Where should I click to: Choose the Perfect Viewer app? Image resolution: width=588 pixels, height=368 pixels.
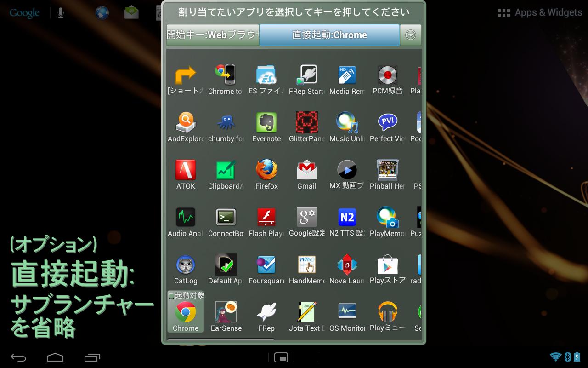click(x=388, y=122)
